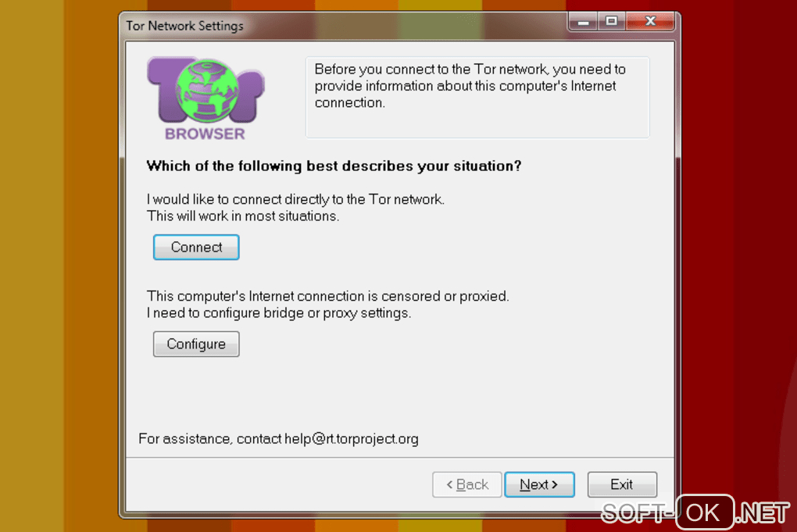This screenshot has width=797, height=532.
Task: Click the 'Which of the following' question heading
Action: (334, 166)
